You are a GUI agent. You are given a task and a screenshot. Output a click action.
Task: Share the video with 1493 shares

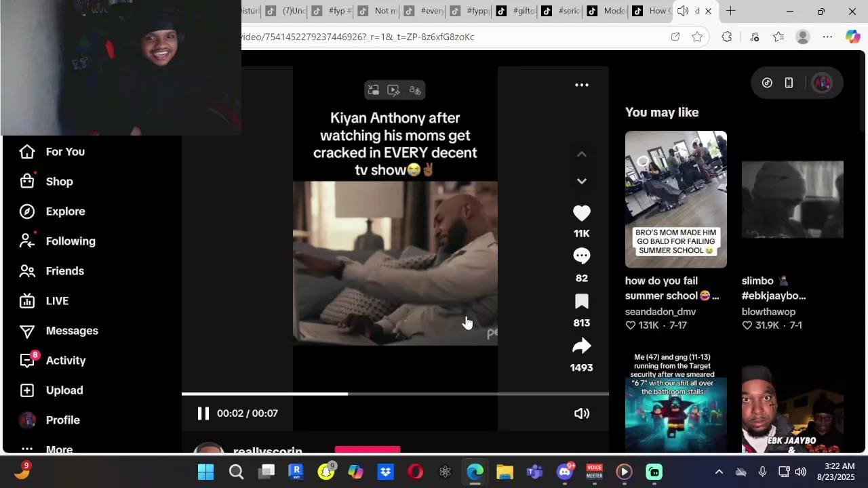(x=581, y=346)
